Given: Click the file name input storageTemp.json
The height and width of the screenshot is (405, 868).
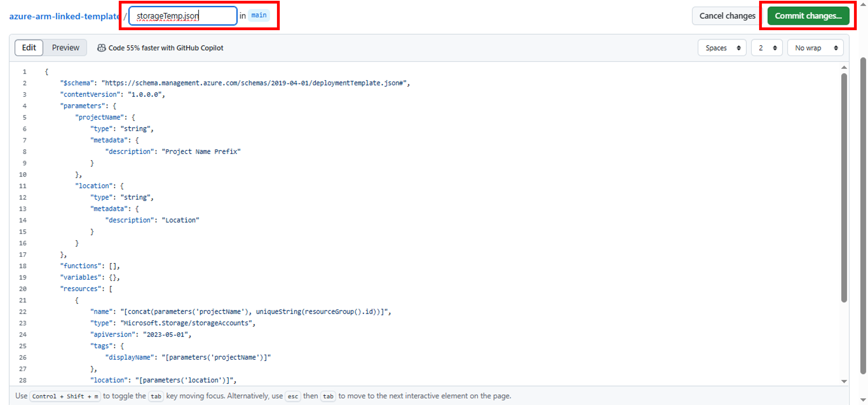Looking at the screenshot, I should coord(182,16).
